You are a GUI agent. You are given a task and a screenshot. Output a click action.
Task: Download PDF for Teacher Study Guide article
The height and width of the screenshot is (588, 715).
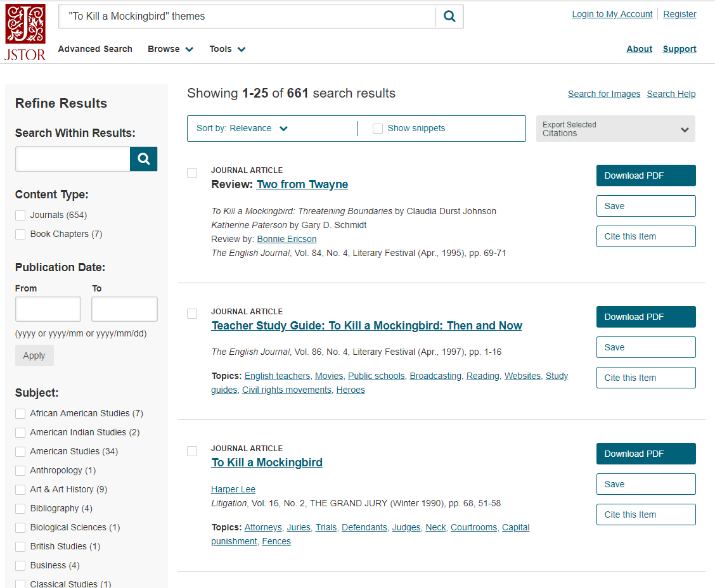point(645,317)
